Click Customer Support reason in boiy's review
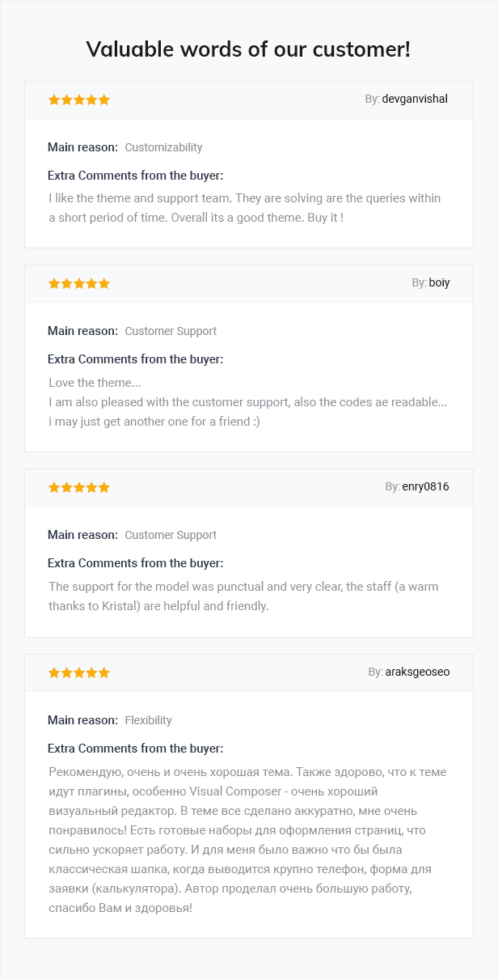Screen dimensions: 498x980 point(171,331)
